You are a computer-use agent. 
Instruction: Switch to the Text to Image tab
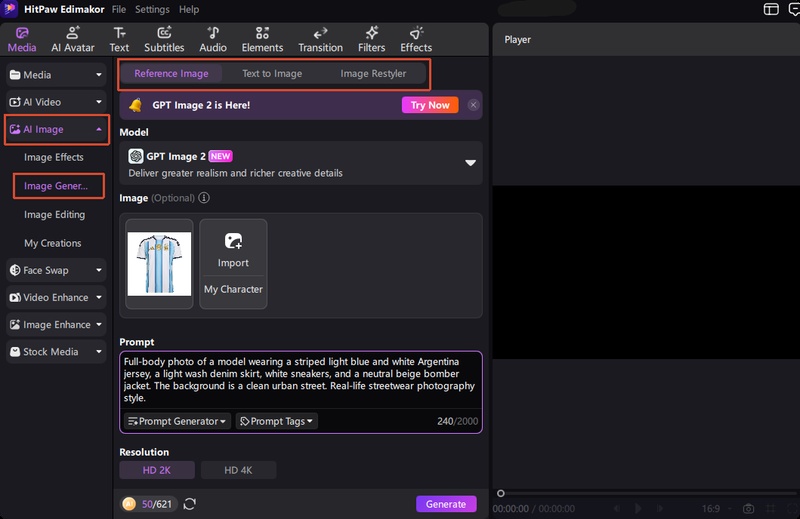(272, 73)
